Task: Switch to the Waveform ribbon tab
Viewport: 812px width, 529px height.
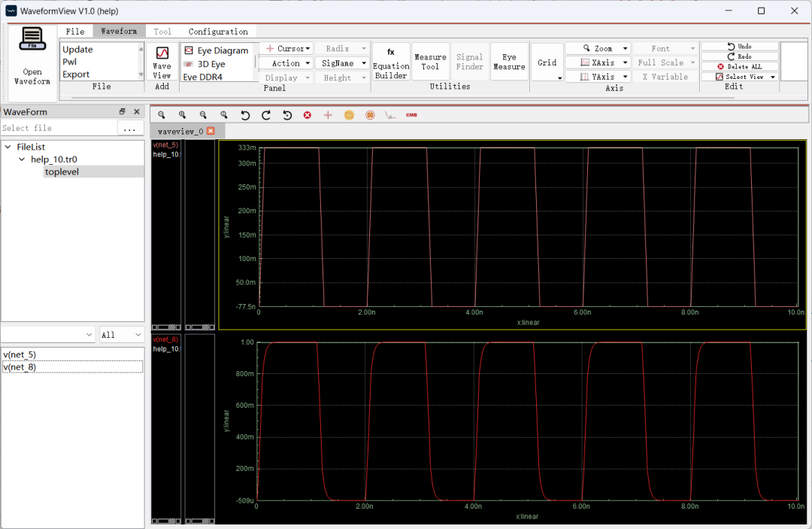Action: [119, 31]
